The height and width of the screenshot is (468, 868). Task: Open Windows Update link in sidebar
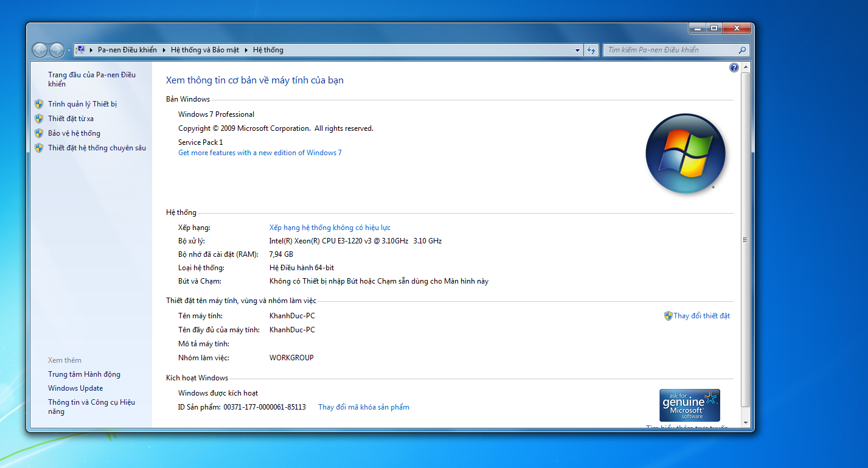(75, 388)
